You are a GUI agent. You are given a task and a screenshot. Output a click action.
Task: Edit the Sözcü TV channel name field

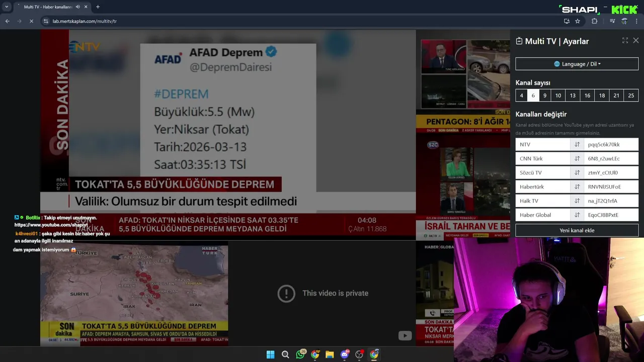tap(543, 172)
